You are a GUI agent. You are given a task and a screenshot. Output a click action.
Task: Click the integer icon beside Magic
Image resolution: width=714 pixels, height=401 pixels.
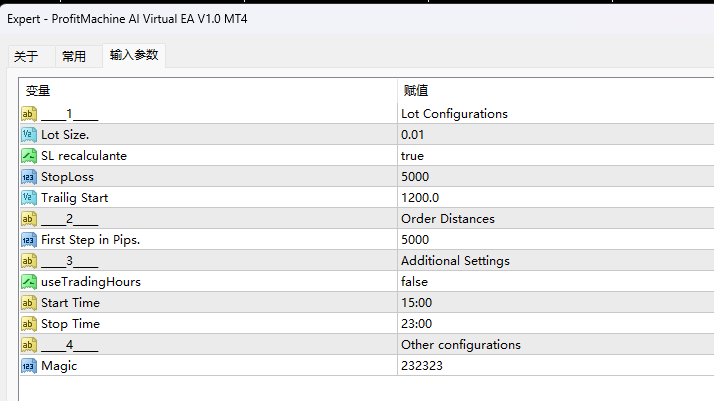pyautogui.click(x=28, y=366)
